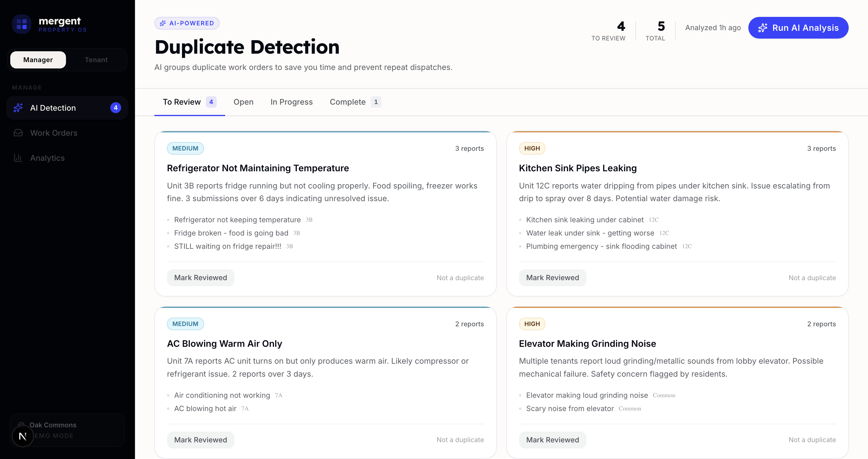Click the '4 TO REVIEW' counter
The width and height of the screenshot is (868, 459).
(609, 31)
